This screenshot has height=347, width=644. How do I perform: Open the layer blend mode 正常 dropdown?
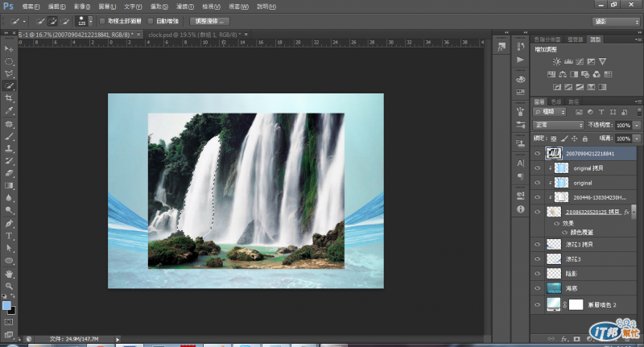click(559, 126)
